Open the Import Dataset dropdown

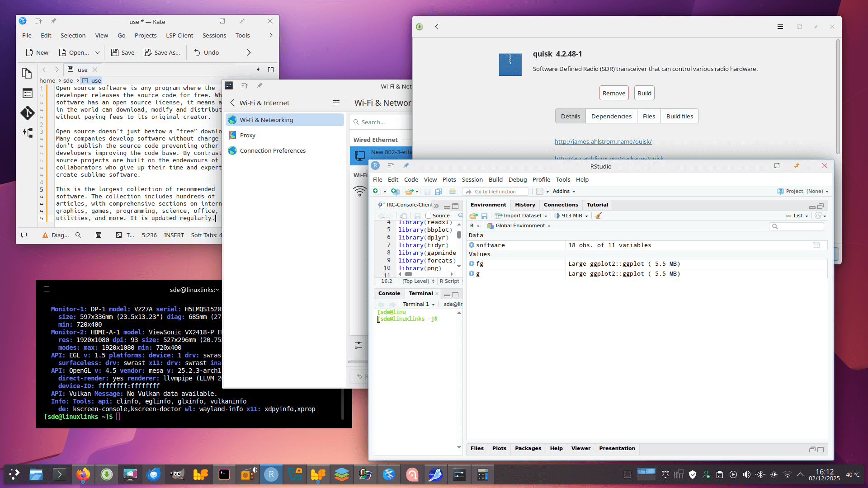[522, 216]
